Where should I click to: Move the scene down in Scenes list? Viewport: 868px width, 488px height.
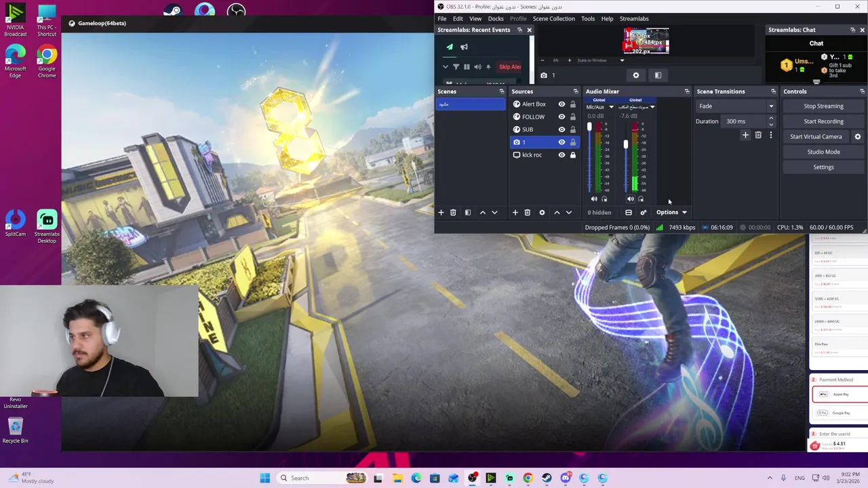click(x=494, y=213)
